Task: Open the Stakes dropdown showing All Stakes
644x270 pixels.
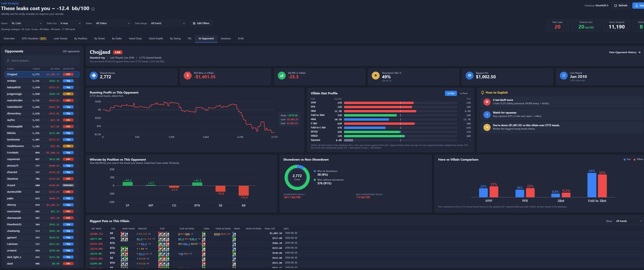Action: 113,23
